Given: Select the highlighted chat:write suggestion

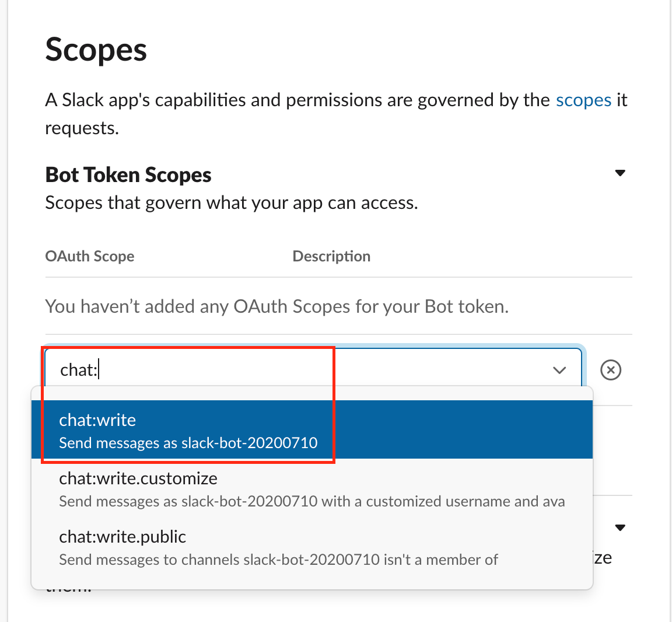Looking at the screenshot, I should pos(188,430).
